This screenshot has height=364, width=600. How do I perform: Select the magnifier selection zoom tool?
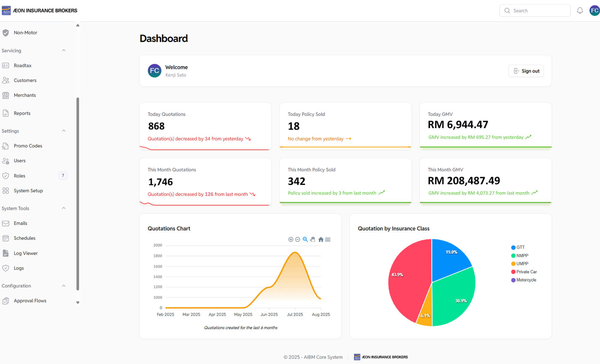305,239
